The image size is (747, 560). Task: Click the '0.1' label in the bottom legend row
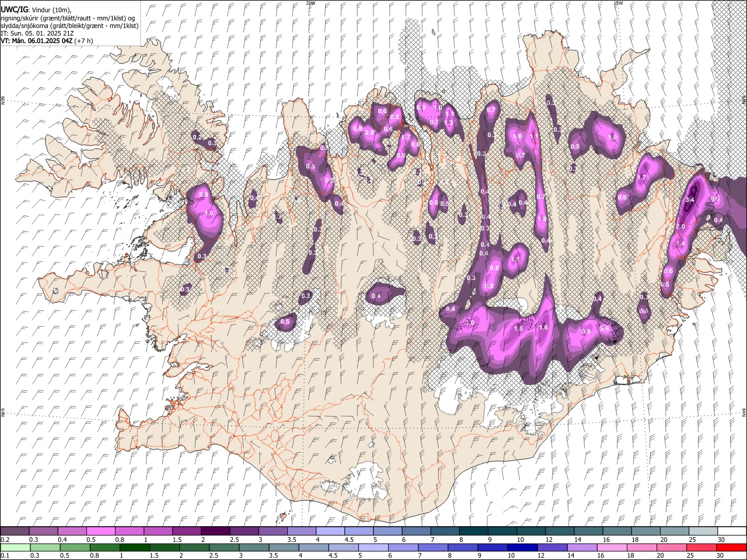[5, 556]
